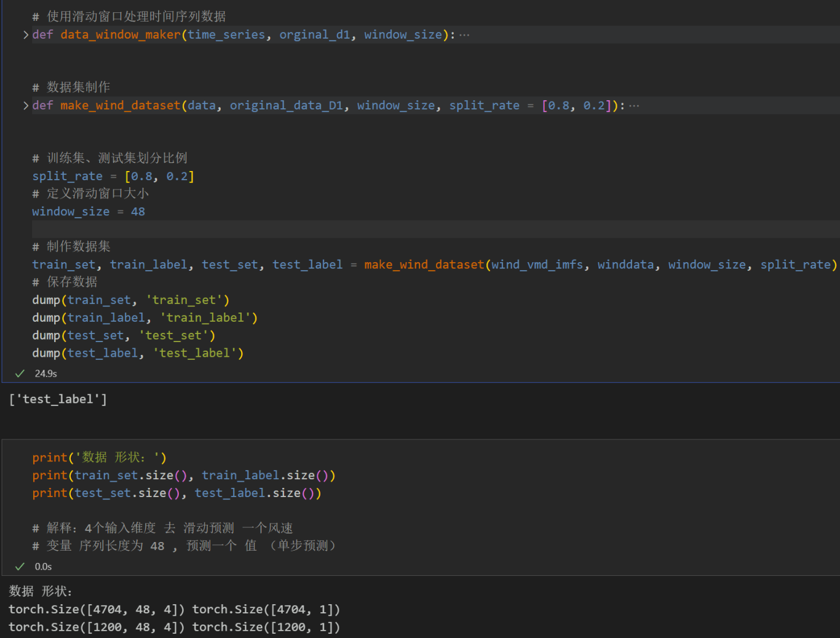840x638 pixels.
Task: Click the 0.0s execution time label
Action: point(43,567)
